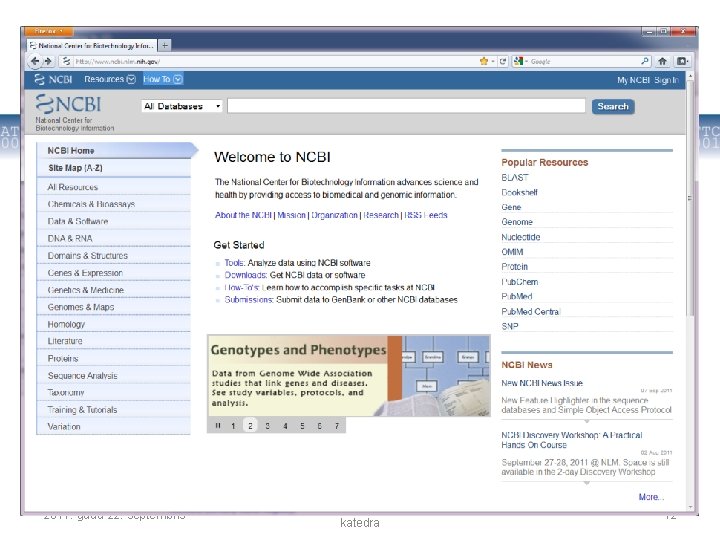This screenshot has height=540, width=720.
Task: Open Nucleotide in Popular Resources
Action: pos(521,237)
